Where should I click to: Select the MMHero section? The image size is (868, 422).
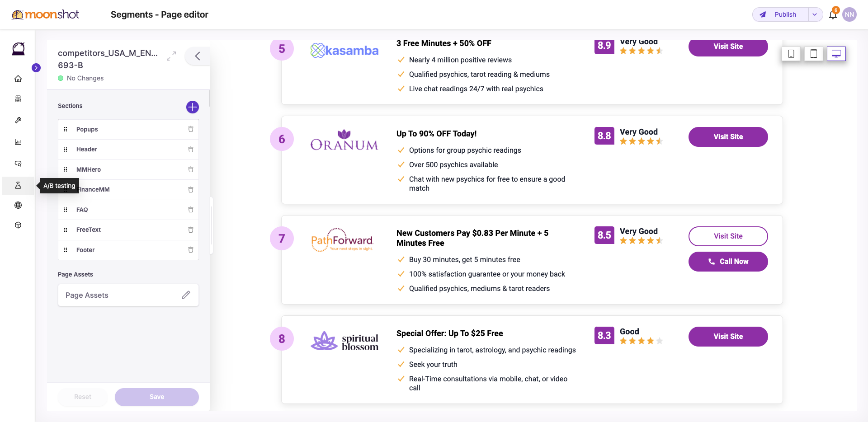pos(128,169)
